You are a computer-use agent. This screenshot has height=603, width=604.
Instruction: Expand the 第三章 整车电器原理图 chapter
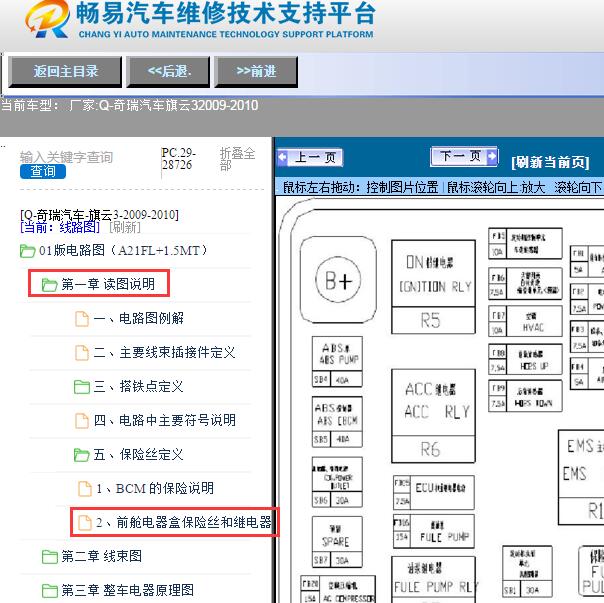(128, 590)
